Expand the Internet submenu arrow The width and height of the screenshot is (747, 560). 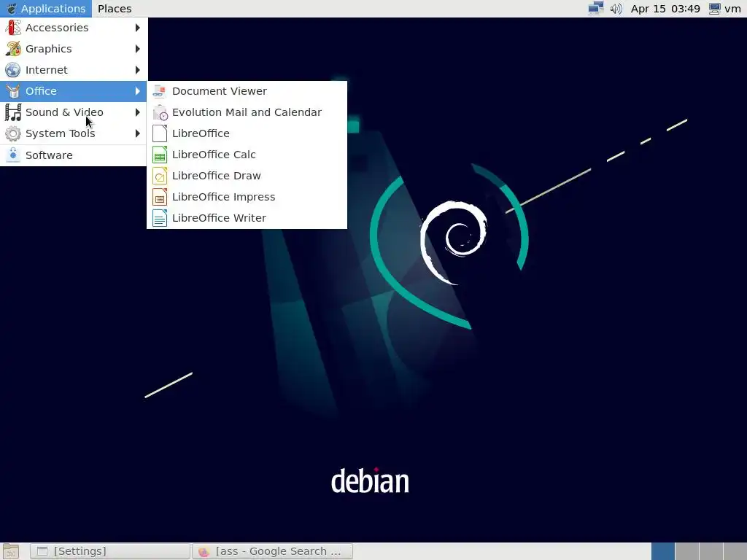(x=138, y=70)
